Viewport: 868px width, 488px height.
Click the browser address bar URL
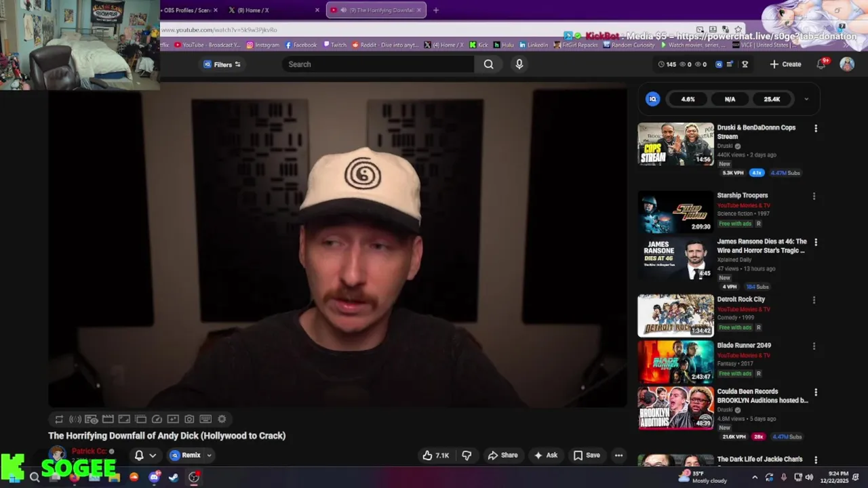[x=218, y=30]
